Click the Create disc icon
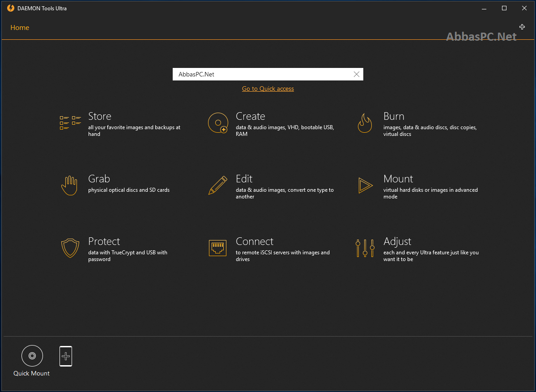 [218, 123]
